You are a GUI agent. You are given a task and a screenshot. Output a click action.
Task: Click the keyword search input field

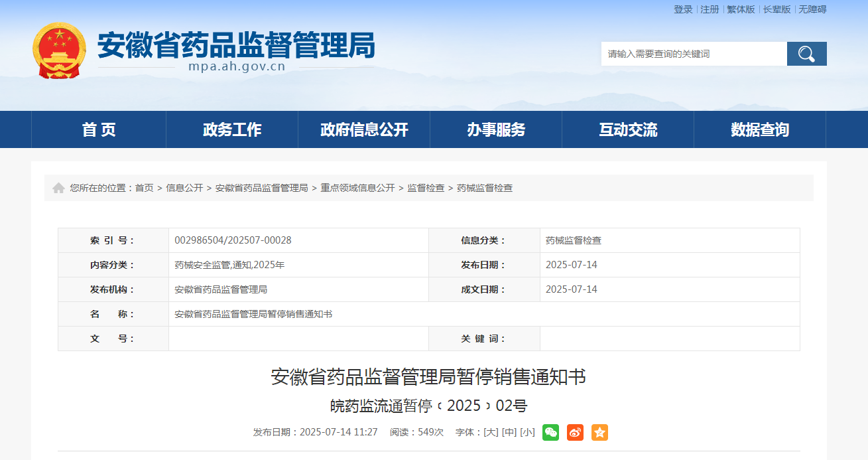(x=694, y=54)
